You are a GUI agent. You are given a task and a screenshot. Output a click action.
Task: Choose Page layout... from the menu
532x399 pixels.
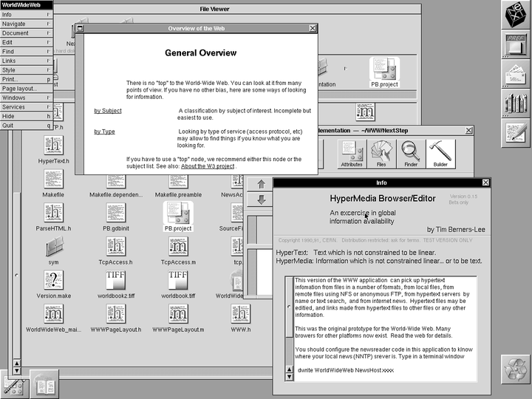click(26, 88)
